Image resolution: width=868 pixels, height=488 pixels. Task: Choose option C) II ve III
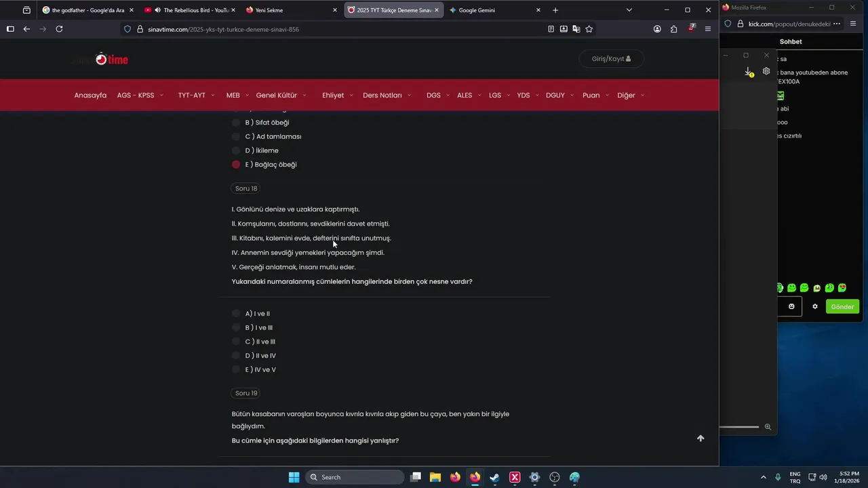pyautogui.click(x=236, y=342)
